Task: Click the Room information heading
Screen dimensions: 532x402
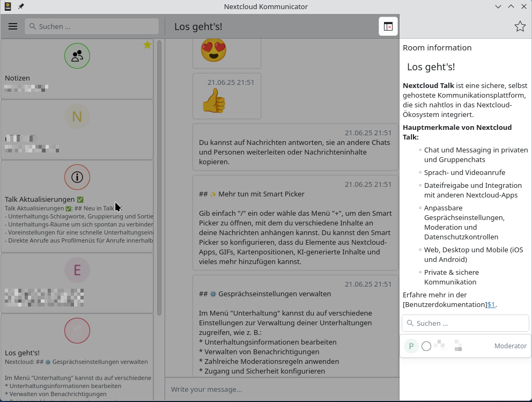Action: pos(437,48)
